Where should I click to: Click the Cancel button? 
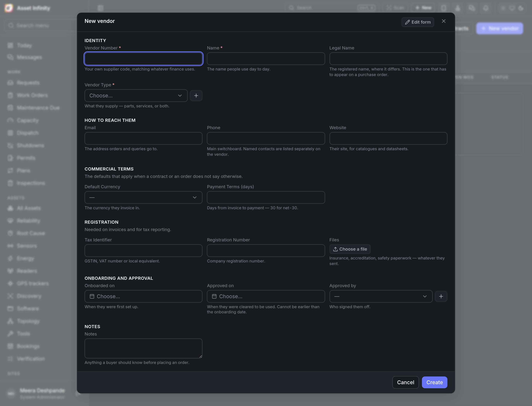[405, 382]
